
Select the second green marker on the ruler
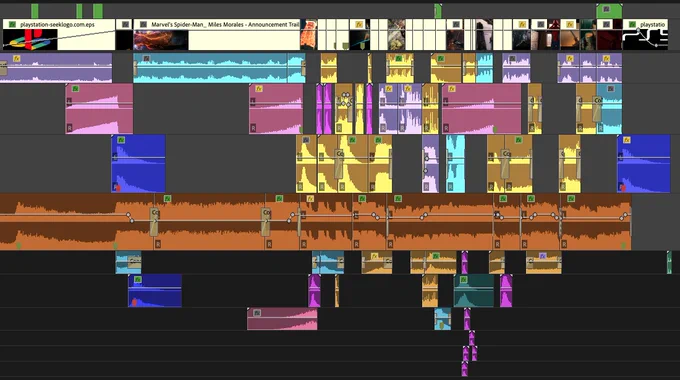(x=79, y=11)
